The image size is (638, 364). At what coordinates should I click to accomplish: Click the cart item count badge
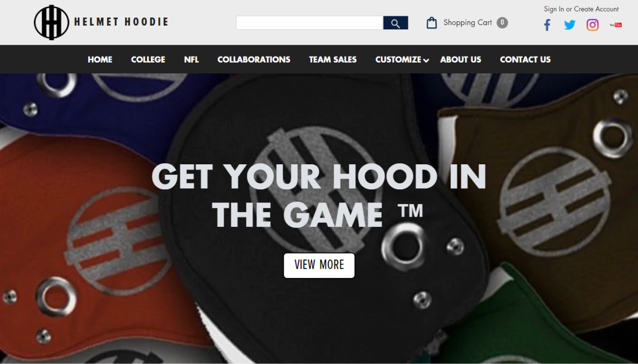[x=502, y=23]
